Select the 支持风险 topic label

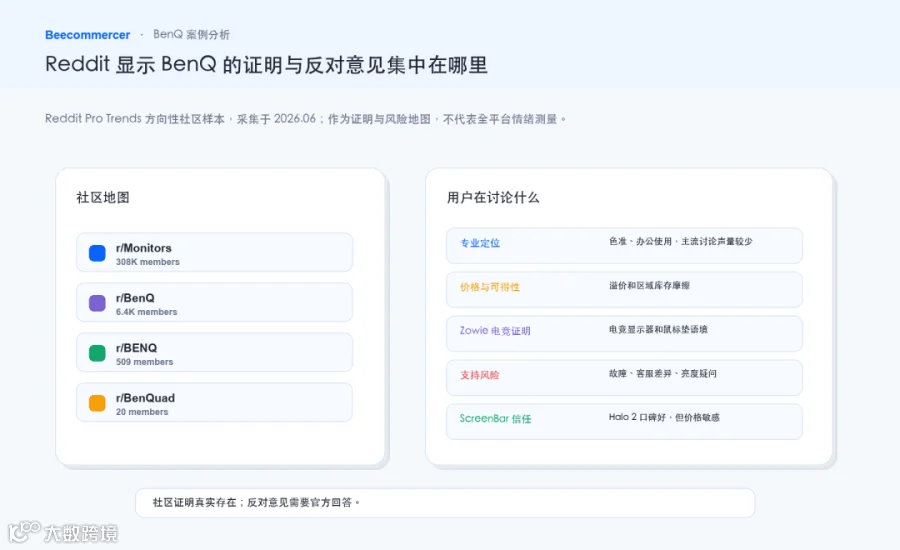(x=479, y=375)
